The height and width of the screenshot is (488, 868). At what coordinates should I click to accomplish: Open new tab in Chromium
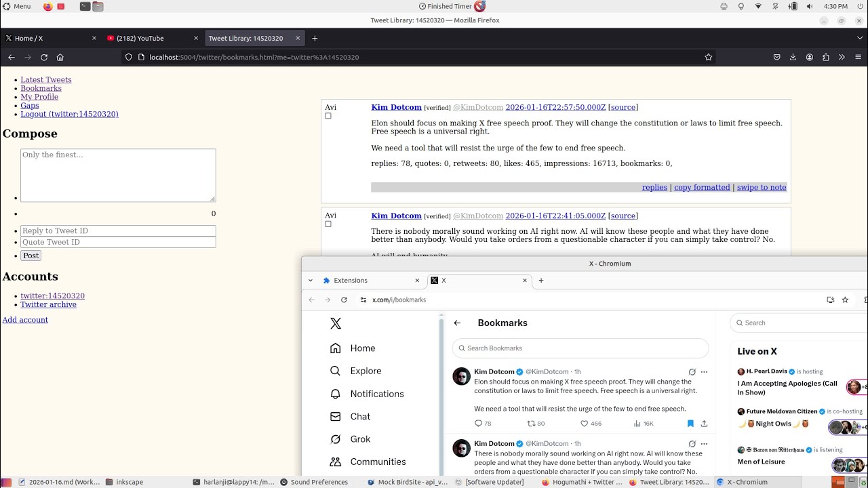541,281
